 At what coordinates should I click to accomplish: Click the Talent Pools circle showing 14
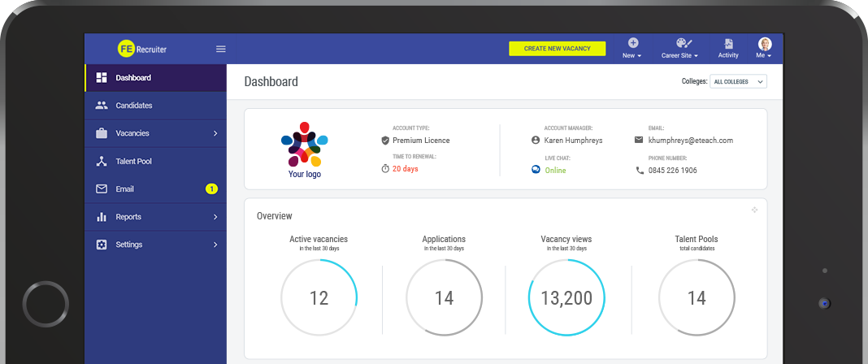[x=697, y=297]
